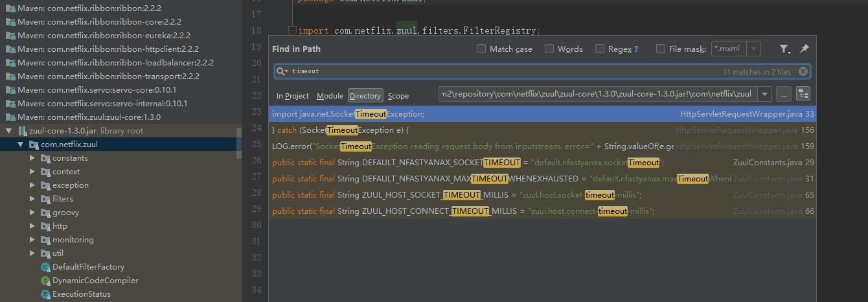The width and height of the screenshot is (868, 302).
Task: Click the filter icon in Find in Path
Action: (x=784, y=49)
